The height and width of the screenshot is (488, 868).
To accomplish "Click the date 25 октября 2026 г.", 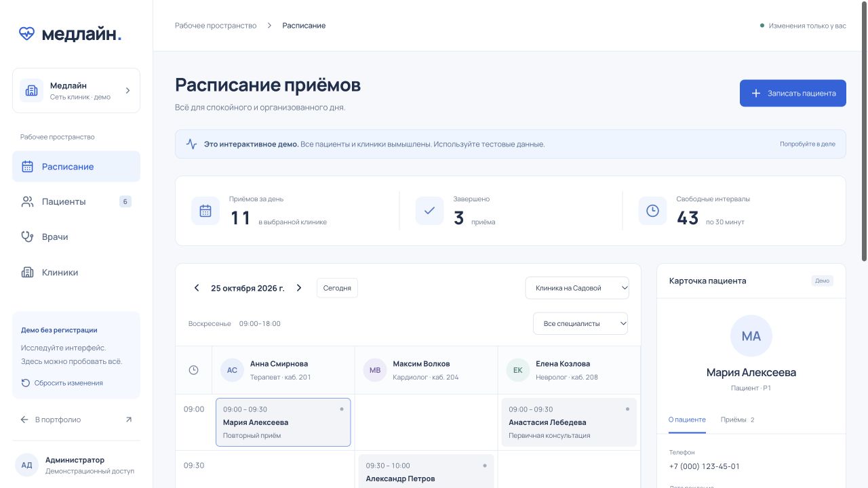I will click(x=248, y=288).
